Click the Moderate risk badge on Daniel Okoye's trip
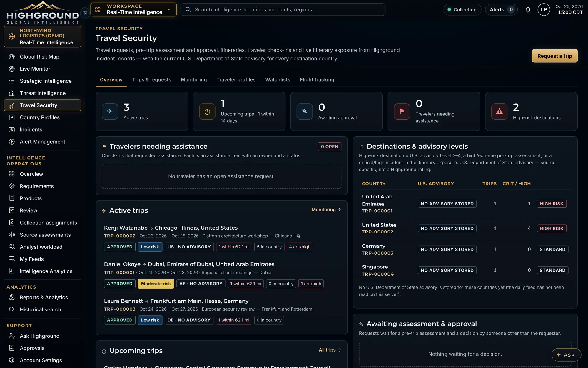The image size is (588, 368). pos(156,284)
